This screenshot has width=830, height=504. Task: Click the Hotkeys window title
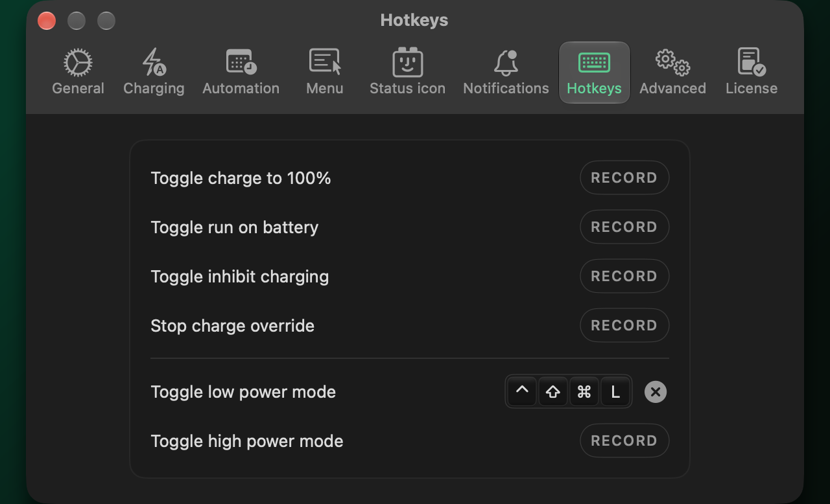[414, 20]
